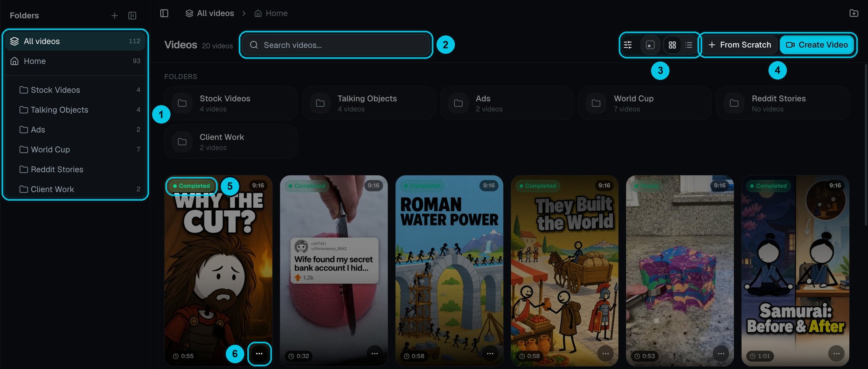The width and height of the screenshot is (868, 369).
Task: Focus the Search videos field
Action: (x=336, y=45)
